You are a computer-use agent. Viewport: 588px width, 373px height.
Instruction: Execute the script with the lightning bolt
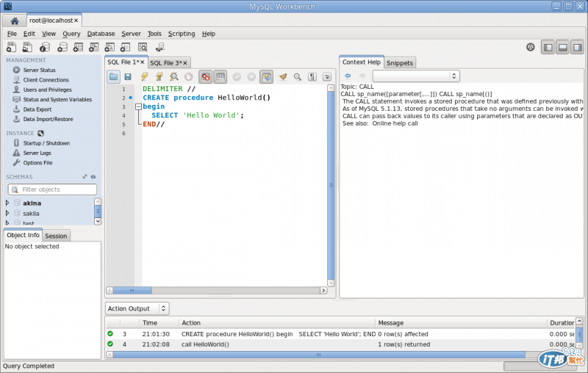pyautogui.click(x=144, y=77)
